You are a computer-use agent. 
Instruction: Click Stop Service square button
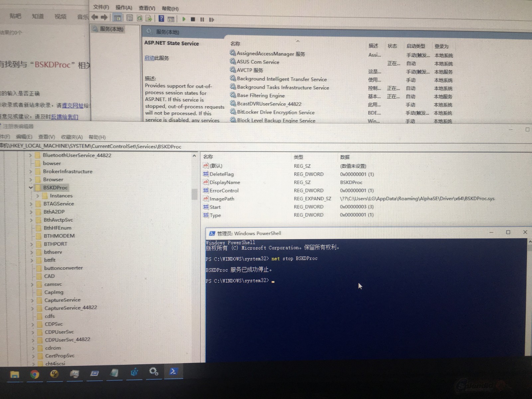point(193,19)
